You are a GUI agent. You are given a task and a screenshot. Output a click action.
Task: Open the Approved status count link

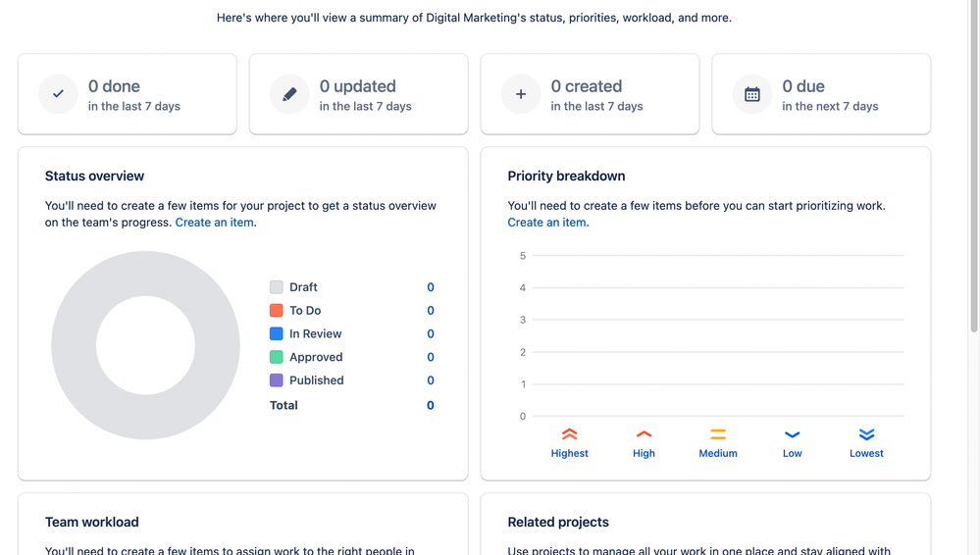coord(431,357)
